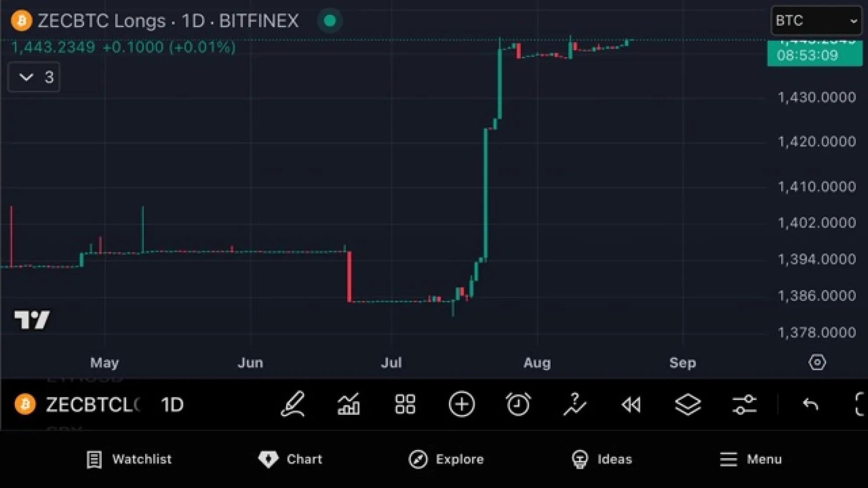The height and width of the screenshot is (488, 868).
Task: Start bar replay rewind icon
Action: pyautogui.click(x=631, y=404)
